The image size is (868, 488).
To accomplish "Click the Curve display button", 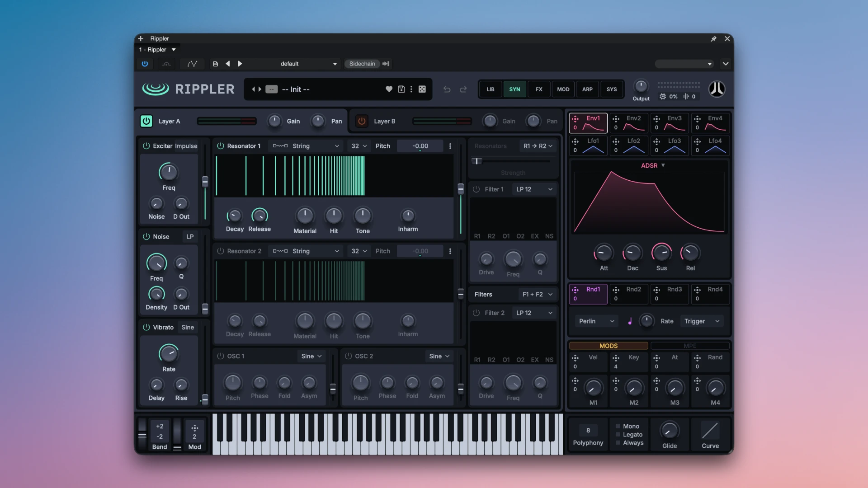I will 710,431.
